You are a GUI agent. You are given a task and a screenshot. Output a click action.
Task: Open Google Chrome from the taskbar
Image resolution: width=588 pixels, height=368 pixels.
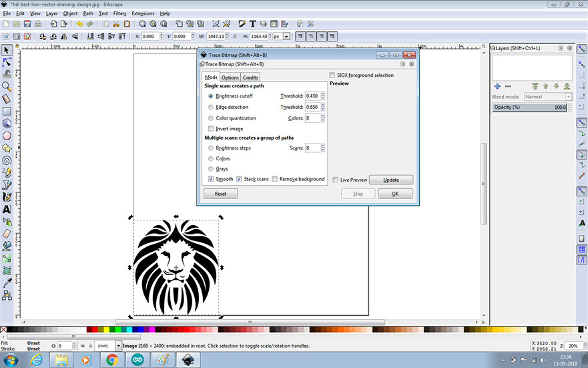(111, 360)
